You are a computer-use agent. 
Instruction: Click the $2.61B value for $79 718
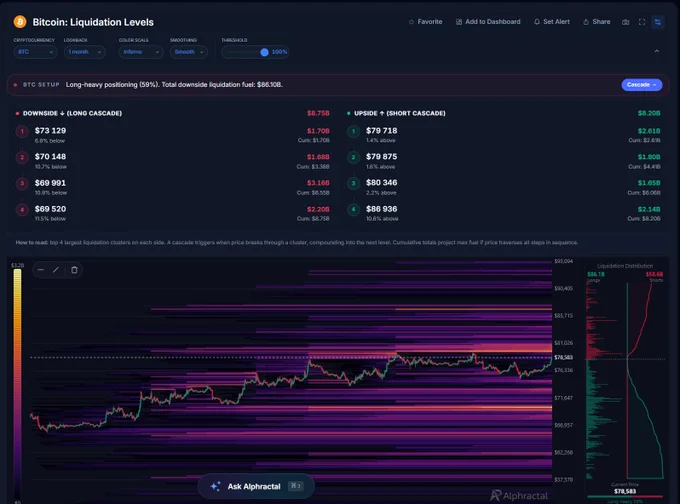(x=649, y=131)
